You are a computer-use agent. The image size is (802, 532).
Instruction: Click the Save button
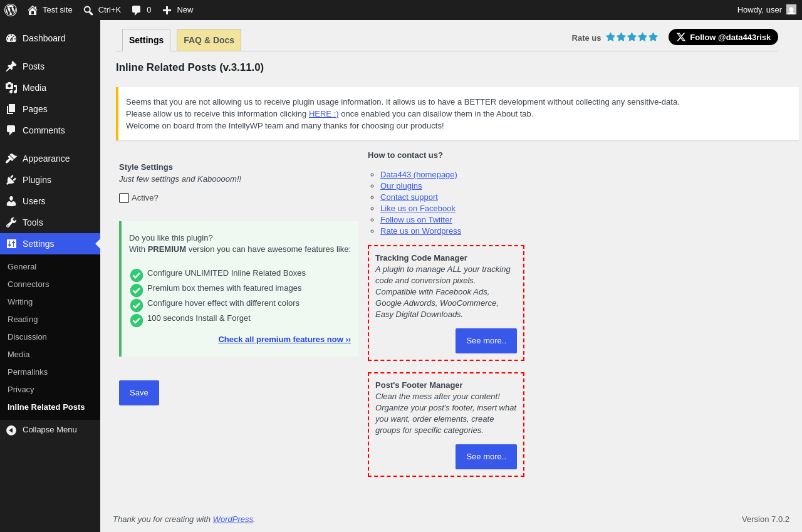(139, 393)
